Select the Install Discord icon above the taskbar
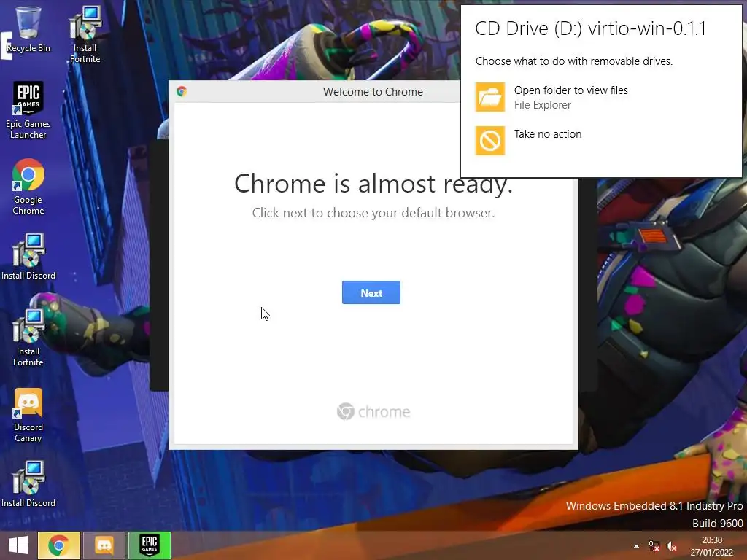Image resolution: width=747 pixels, height=560 pixels. [x=28, y=484]
